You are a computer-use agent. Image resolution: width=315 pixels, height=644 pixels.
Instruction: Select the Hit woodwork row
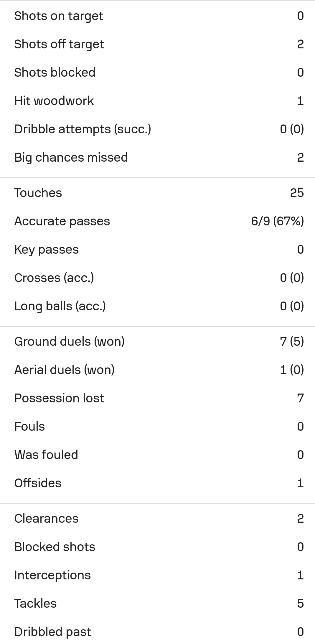[157, 101]
